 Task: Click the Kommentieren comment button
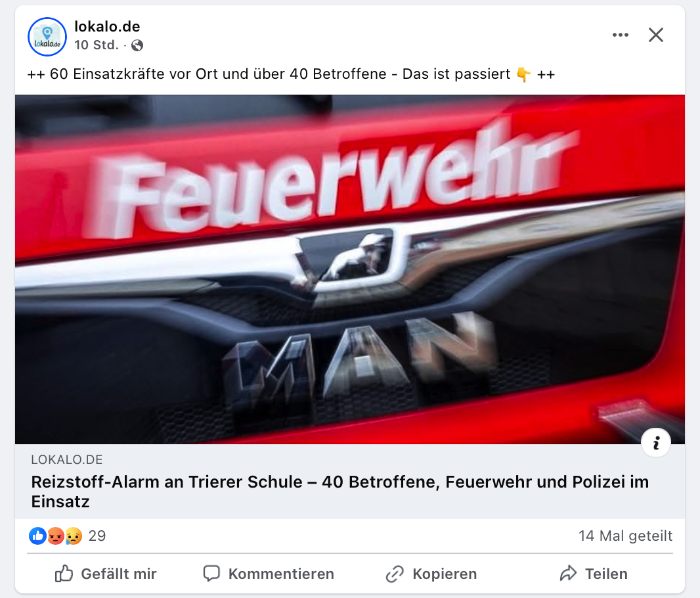point(269,574)
